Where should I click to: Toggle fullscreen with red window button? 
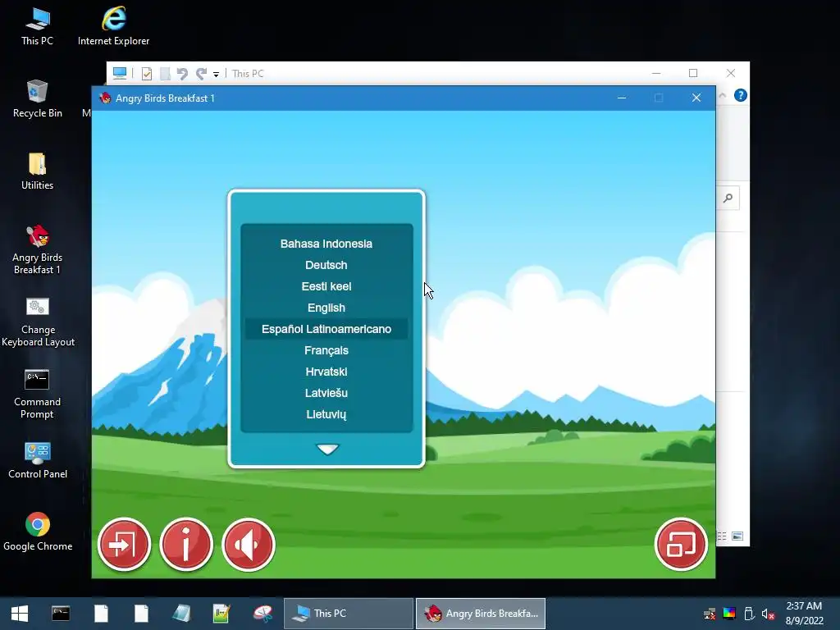click(681, 545)
